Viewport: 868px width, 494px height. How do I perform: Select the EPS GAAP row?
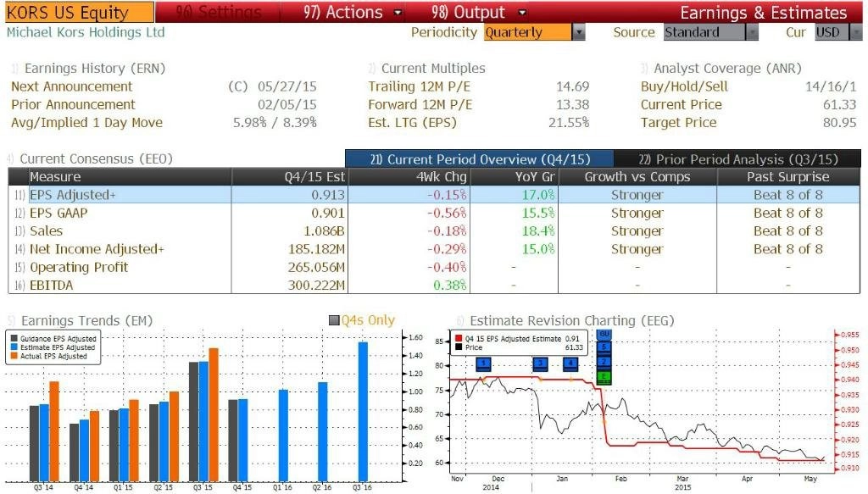434,213
